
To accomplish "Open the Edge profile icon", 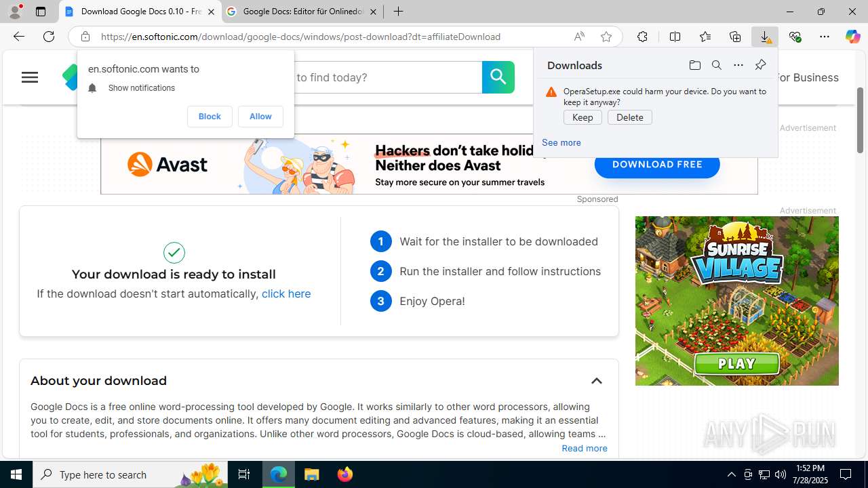I will 15,12.
